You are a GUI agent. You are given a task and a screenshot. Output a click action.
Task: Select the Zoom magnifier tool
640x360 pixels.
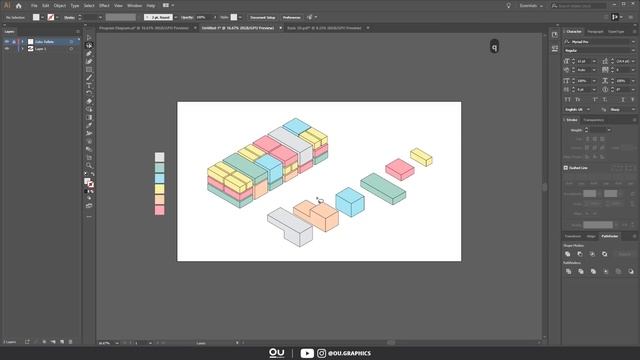click(x=89, y=165)
